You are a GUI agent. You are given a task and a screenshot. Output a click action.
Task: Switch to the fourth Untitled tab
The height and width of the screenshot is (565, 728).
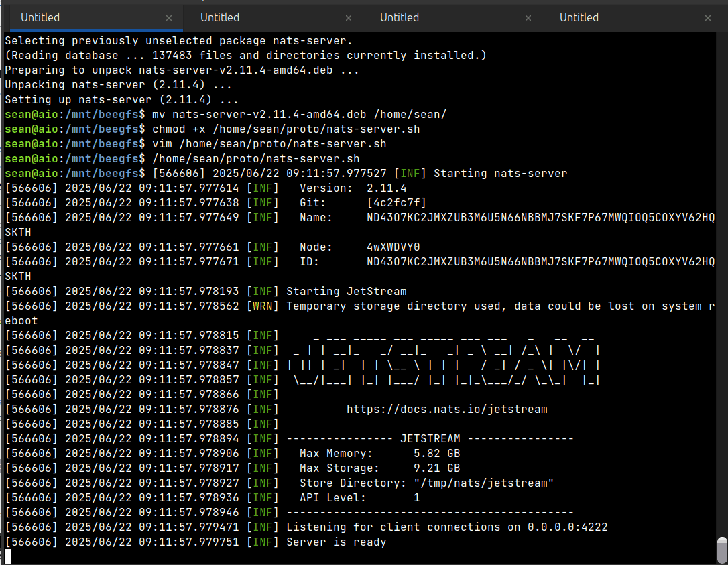pyautogui.click(x=632, y=17)
